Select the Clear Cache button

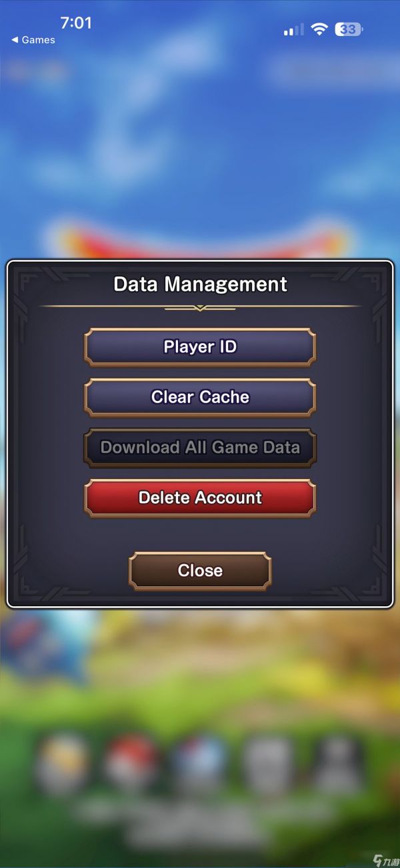pos(200,397)
